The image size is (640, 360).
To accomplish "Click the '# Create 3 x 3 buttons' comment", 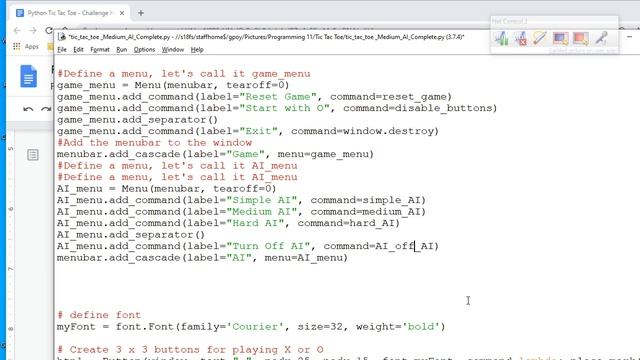I will pos(190,350).
